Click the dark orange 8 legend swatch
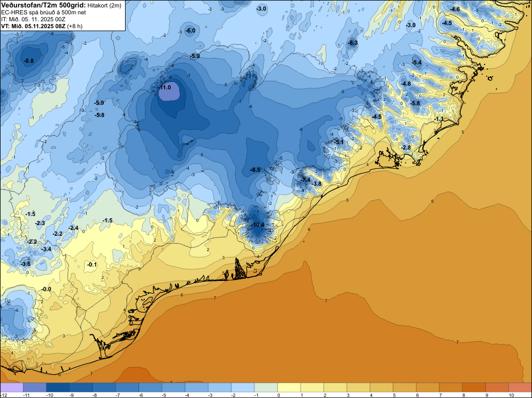The width and height of the screenshot is (532, 398). (474, 387)
